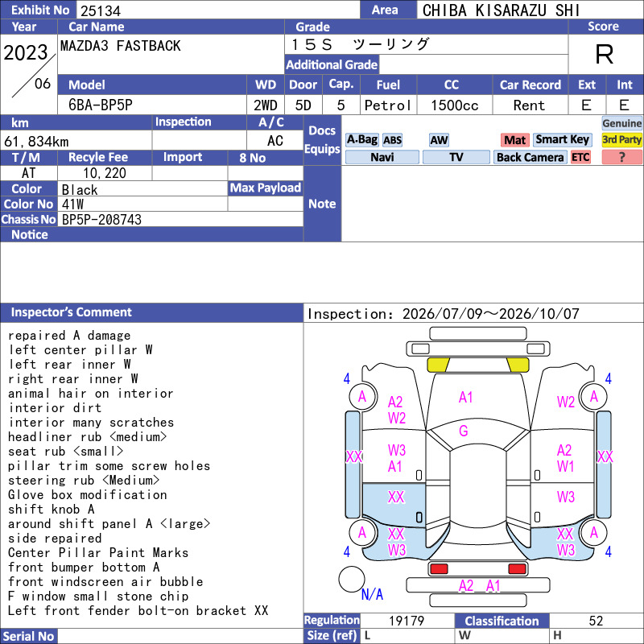This screenshot has width=644, height=644.
Task: Click the E grade under Ext
Action: point(586,105)
